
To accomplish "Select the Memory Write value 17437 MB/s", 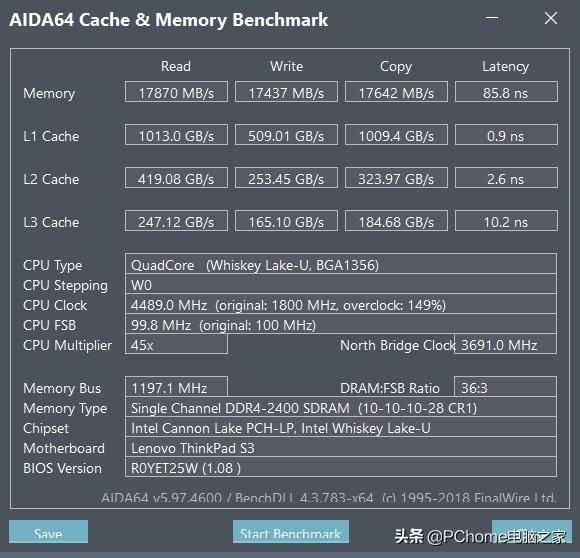I will [x=286, y=92].
